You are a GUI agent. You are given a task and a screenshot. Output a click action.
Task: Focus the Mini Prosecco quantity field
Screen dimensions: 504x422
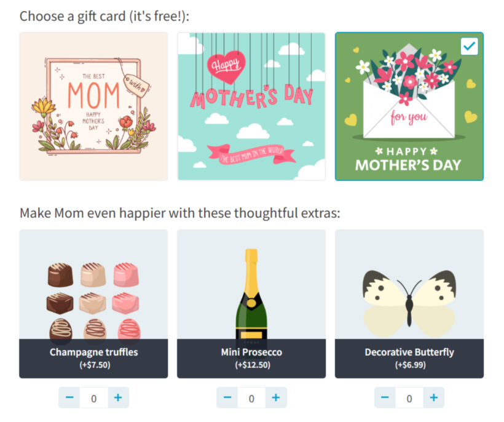click(x=251, y=399)
